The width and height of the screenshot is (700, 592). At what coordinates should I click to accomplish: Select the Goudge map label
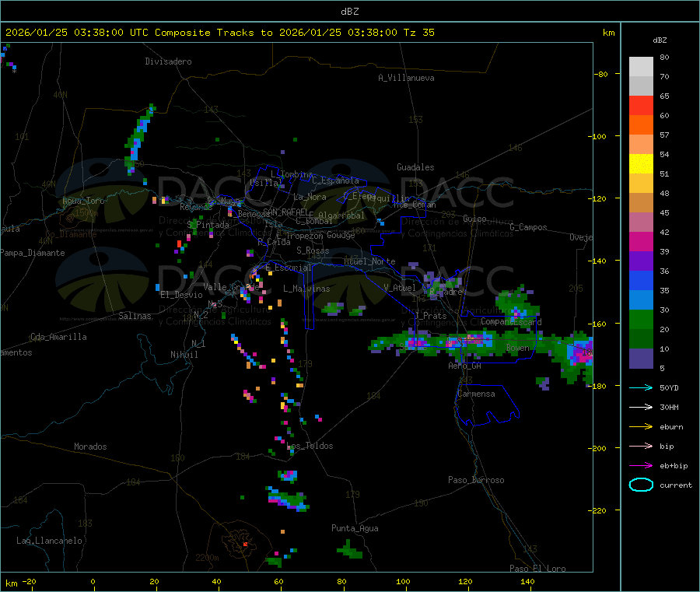[x=341, y=235]
